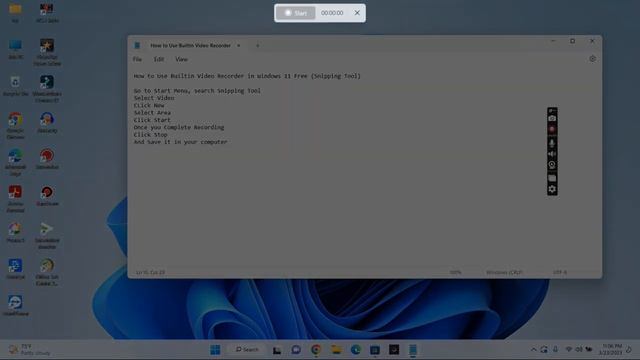Viewport: 640px width, 360px height.
Task: Select the How to Use Builtin Video Recorder tab
Action: [x=190, y=45]
